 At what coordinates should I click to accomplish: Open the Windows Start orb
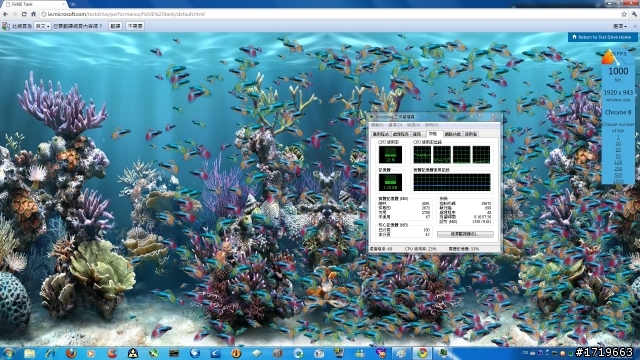(9, 353)
